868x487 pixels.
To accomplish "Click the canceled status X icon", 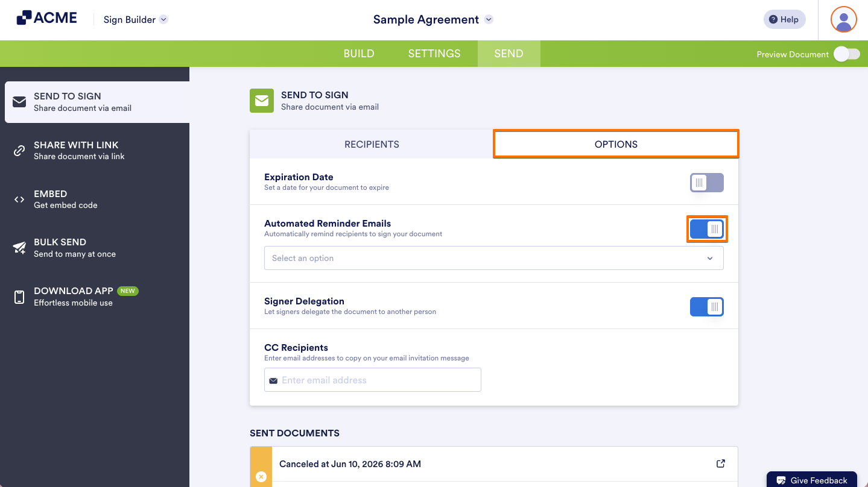I will [261, 477].
